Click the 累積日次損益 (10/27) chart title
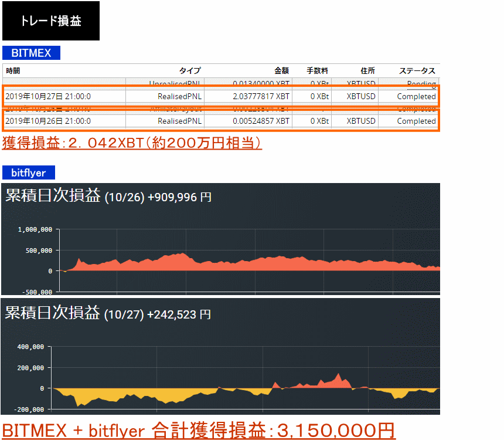The height and width of the screenshot is (440, 504). (107, 314)
